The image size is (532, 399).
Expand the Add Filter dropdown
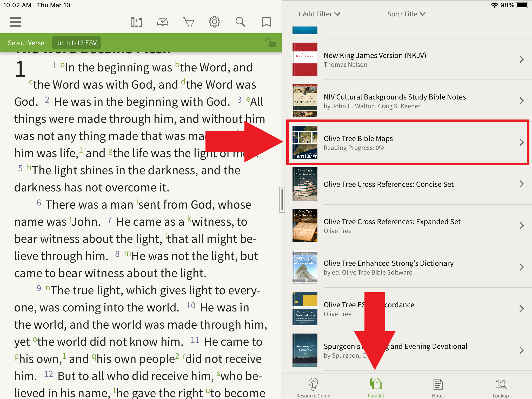(x=319, y=14)
